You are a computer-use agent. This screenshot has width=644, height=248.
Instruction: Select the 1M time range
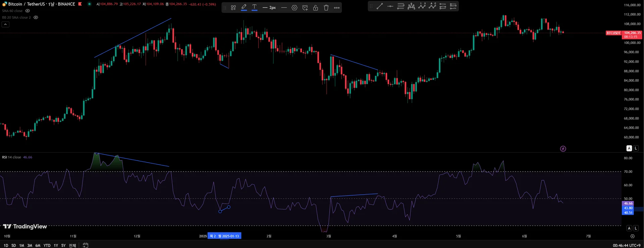tap(21, 246)
